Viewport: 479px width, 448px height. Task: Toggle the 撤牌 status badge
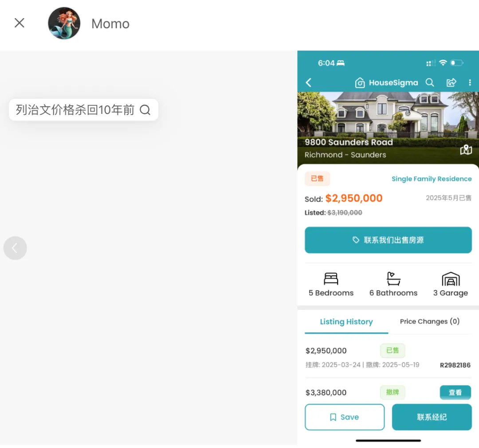(393, 392)
